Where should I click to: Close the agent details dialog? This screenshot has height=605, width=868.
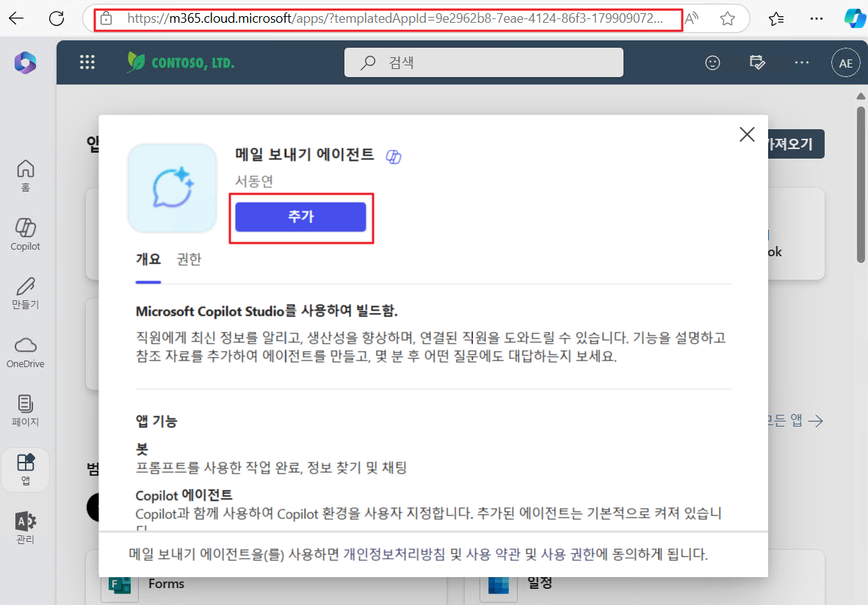pyautogui.click(x=747, y=134)
